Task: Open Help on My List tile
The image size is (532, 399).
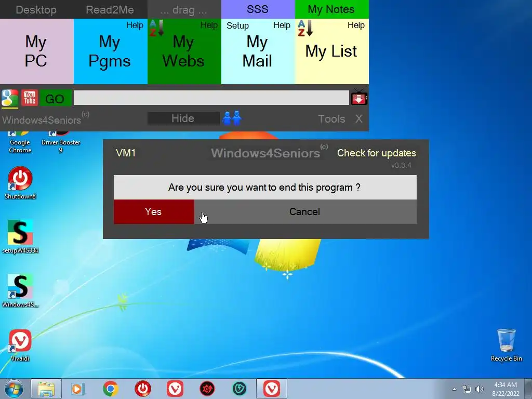Action: [356, 25]
